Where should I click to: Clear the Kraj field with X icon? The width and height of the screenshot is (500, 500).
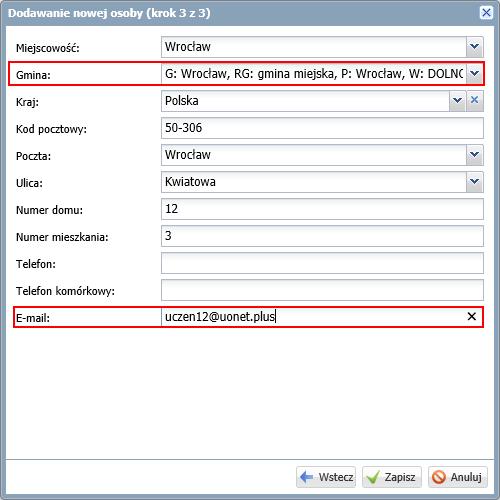475,100
